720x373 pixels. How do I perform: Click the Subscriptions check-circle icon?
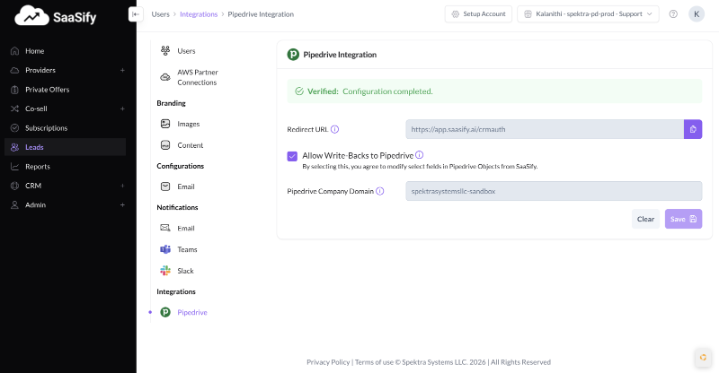[x=15, y=128]
